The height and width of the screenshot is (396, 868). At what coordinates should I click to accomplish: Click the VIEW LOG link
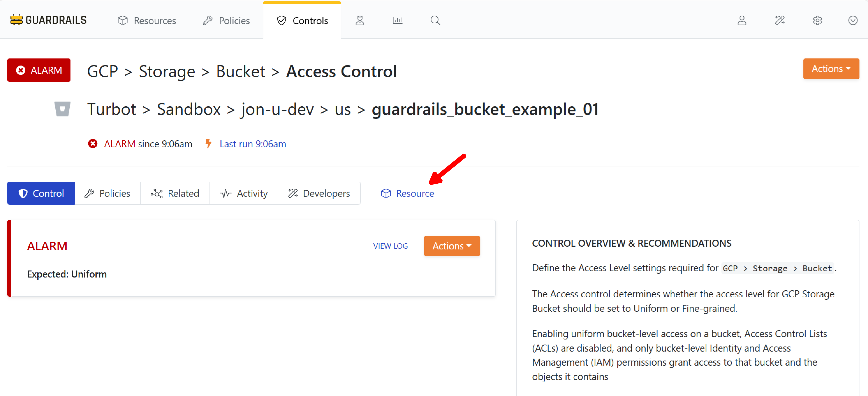390,246
